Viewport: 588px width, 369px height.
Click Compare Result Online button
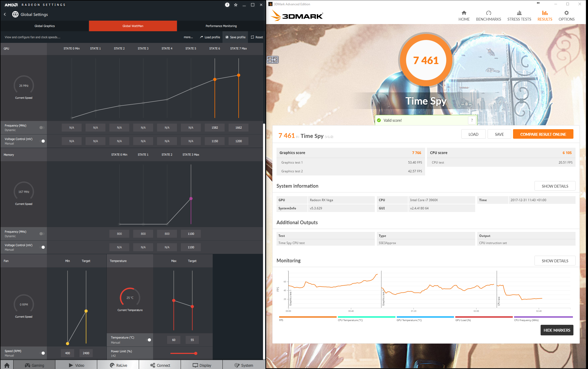pos(543,134)
